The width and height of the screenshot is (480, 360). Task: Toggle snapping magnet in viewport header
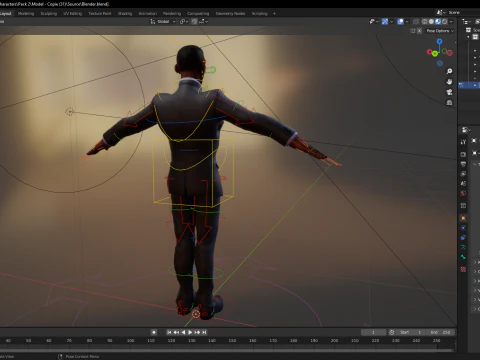[194, 22]
